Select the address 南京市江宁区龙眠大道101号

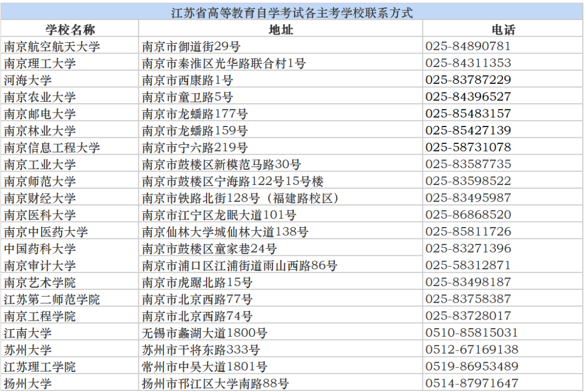tap(219, 215)
